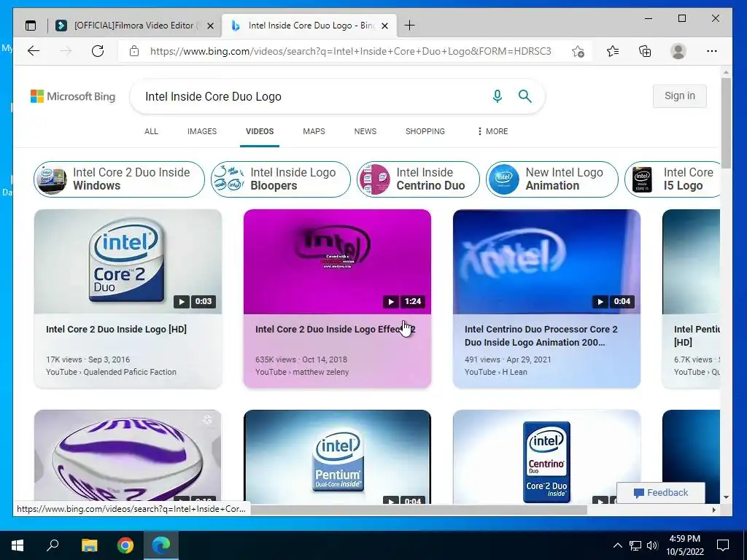Select Intel Inside Logo Bloopers suggestion
The height and width of the screenshot is (560, 747).
pyautogui.click(x=281, y=179)
